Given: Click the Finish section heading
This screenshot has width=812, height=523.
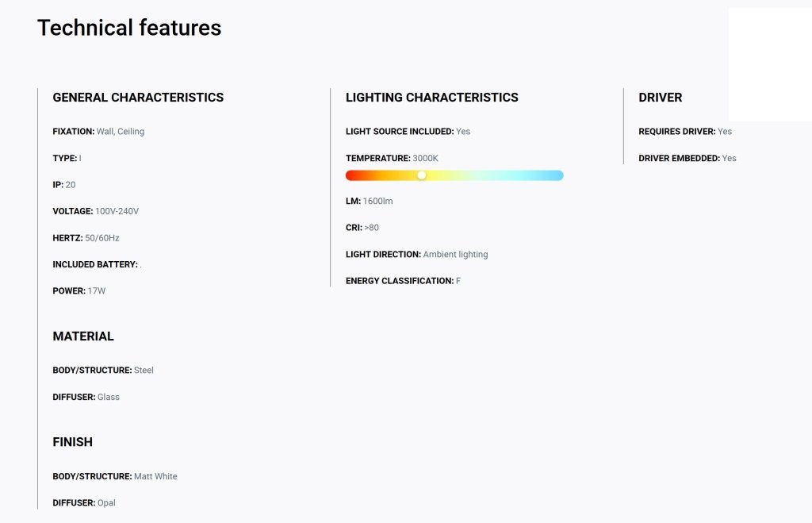Looking at the screenshot, I should coord(72,442).
